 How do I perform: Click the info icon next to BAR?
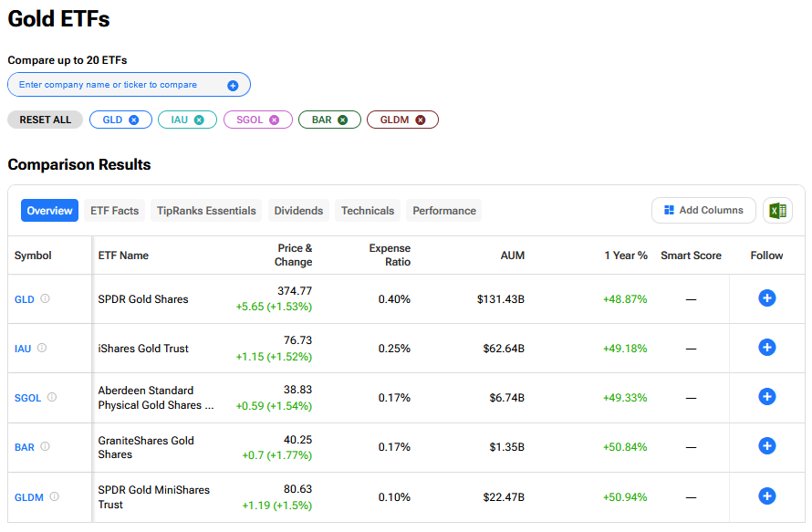coord(46,446)
